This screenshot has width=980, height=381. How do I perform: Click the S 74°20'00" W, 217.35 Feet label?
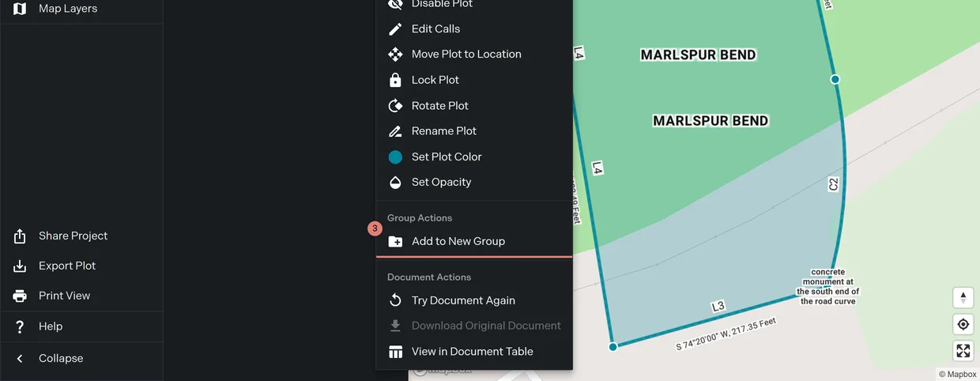tap(726, 335)
